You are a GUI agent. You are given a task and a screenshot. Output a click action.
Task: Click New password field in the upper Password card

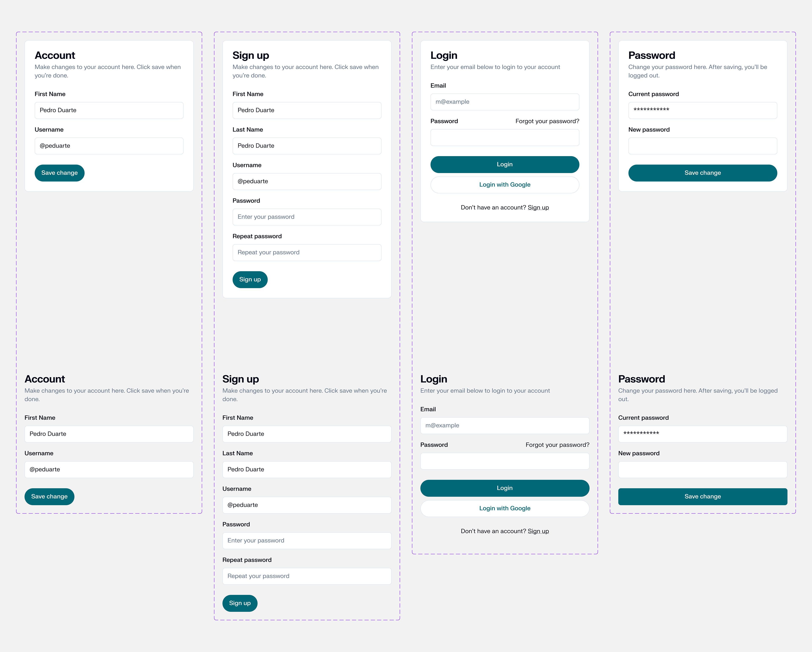pyautogui.click(x=702, y=146)
